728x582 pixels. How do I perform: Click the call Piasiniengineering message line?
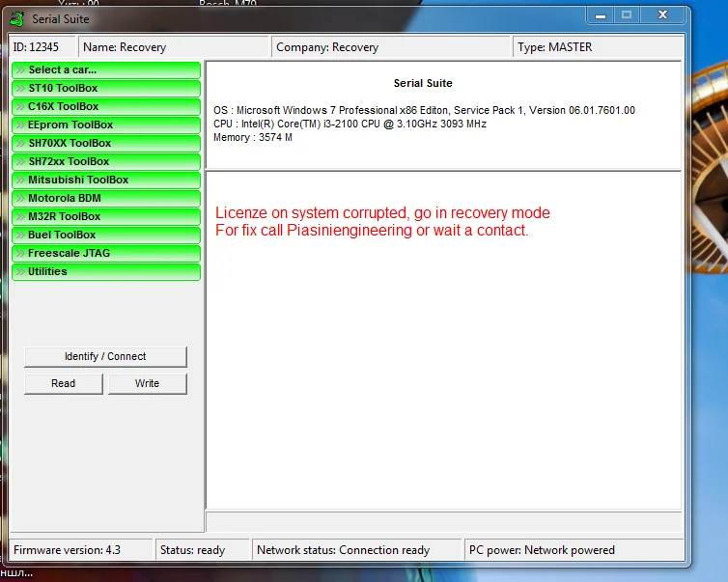click(x=372, y=231)
